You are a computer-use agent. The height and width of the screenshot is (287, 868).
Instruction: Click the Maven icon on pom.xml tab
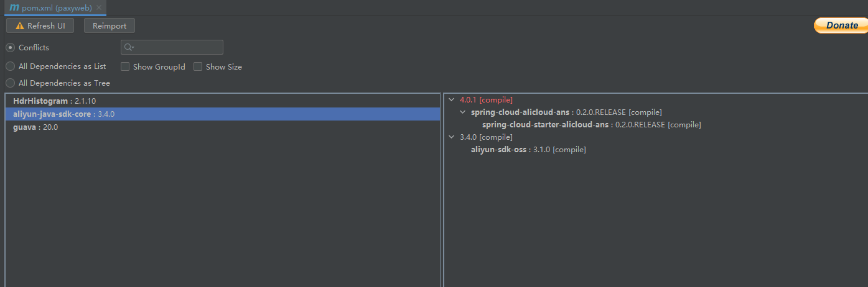pos(14,7)
